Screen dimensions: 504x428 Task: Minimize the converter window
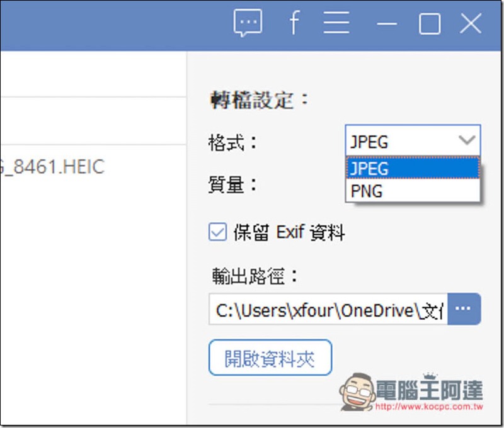387,24
